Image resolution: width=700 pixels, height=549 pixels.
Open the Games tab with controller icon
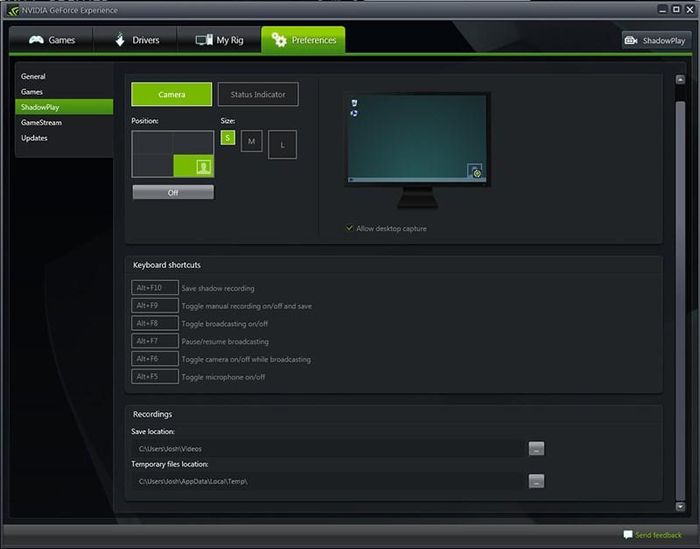51,40
